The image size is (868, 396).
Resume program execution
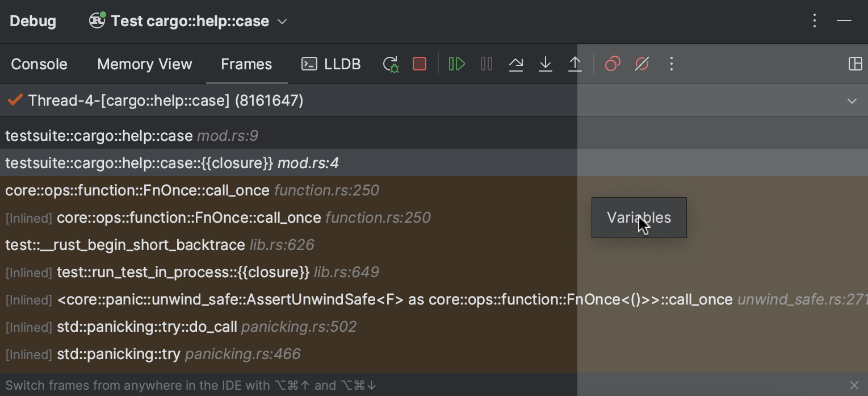(457, 64)
